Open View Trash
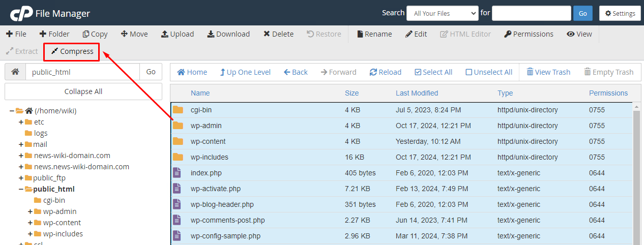Viewport: 644px width, 245px height. [x=548, y=72]
